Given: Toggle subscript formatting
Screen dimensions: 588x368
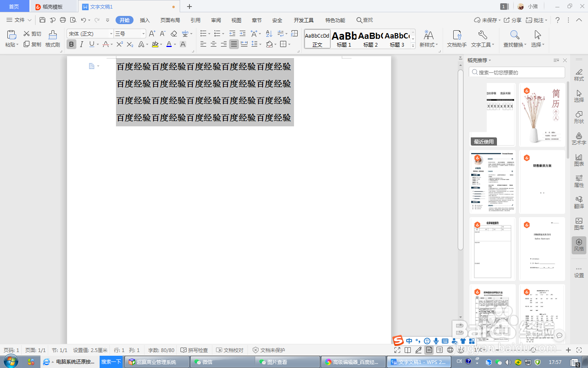Looking at the screenshot, I should [130, 44].
